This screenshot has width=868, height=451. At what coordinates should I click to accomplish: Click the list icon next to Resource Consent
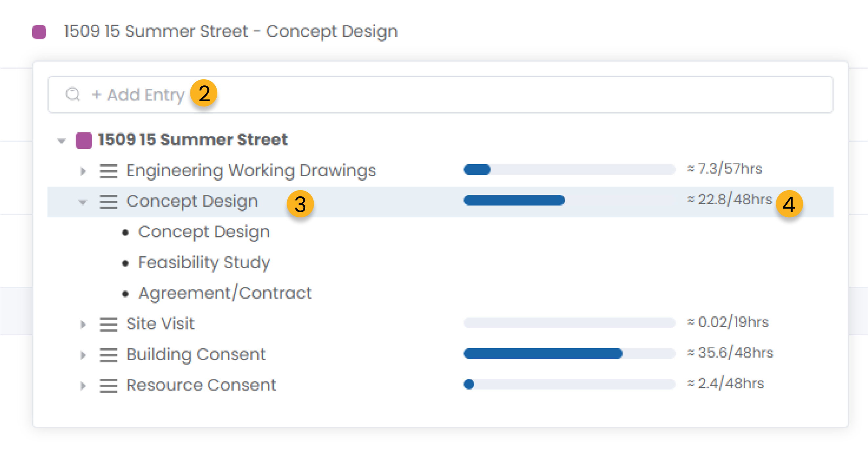[108, 386]
